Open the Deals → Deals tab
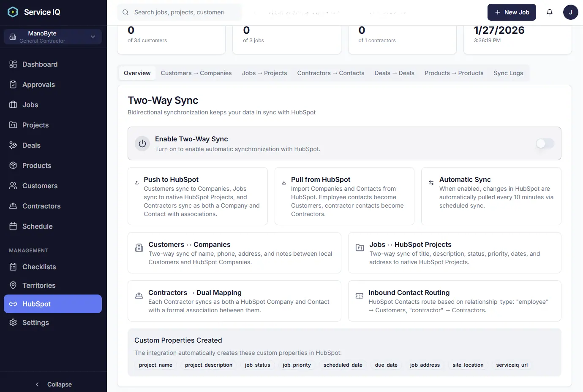Image resolution: width=583 pixels, height=392 pixels. click(x=395, y=73)
